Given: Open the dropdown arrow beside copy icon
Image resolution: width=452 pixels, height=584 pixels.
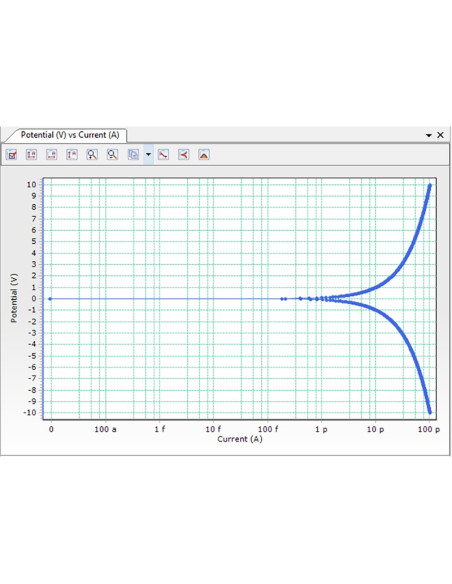Looking at the screenshot, I should tap(148, 155).
